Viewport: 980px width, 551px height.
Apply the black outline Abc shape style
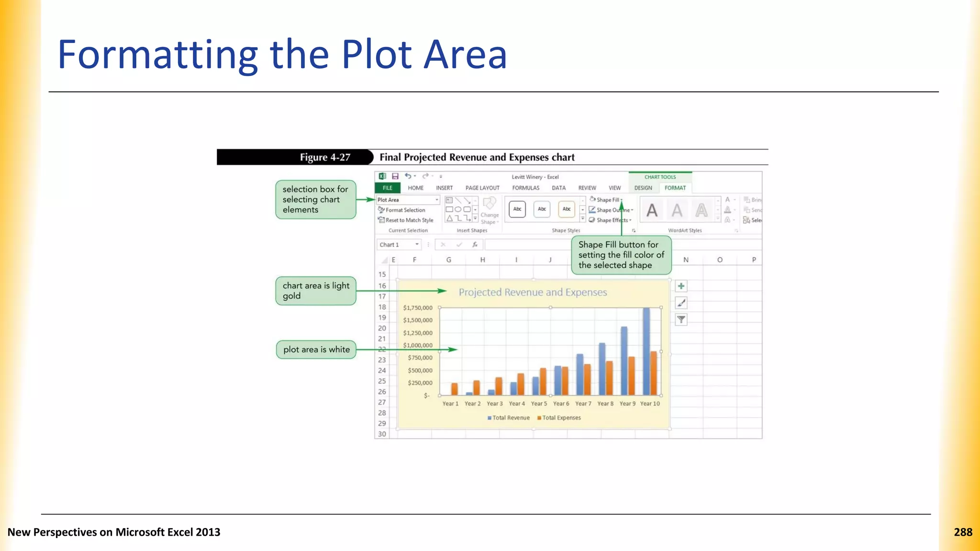[x=517, y=209]
